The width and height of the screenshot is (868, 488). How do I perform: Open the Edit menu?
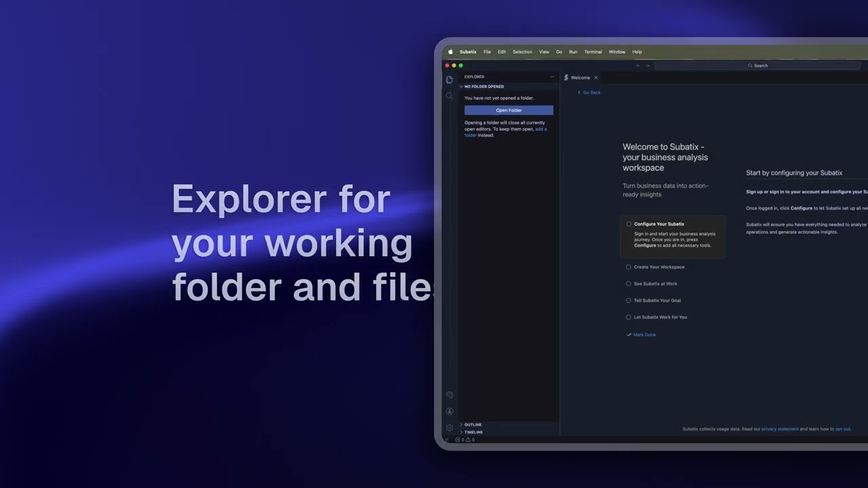(x=502, y=52)
